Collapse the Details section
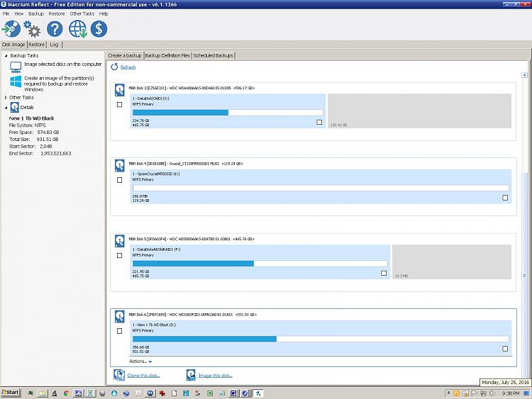Screen dimensions: 532x399 (6, 108)
